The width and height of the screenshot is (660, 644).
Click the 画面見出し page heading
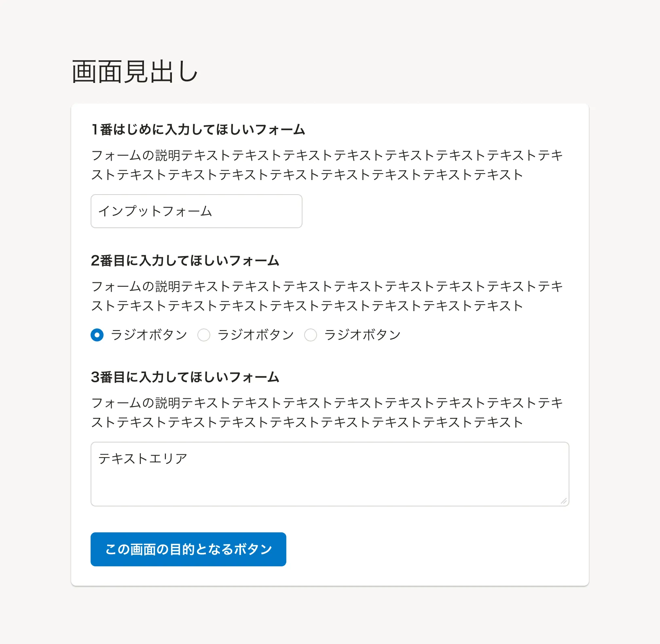(135, 72)
